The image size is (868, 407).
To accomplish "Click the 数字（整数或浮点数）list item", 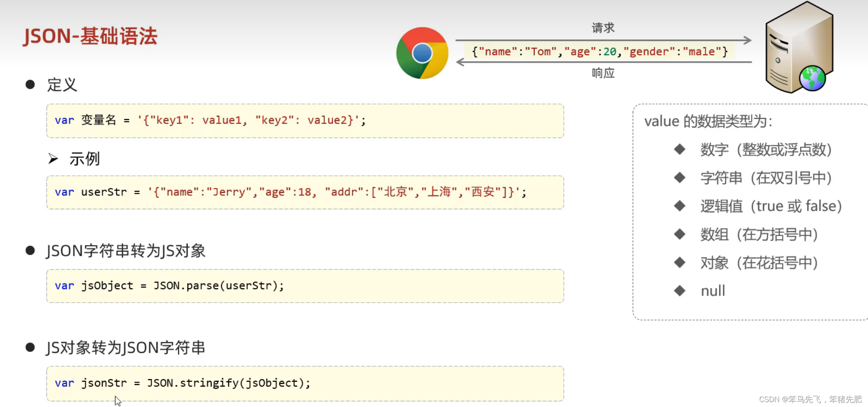I will (x=766, y=150).
